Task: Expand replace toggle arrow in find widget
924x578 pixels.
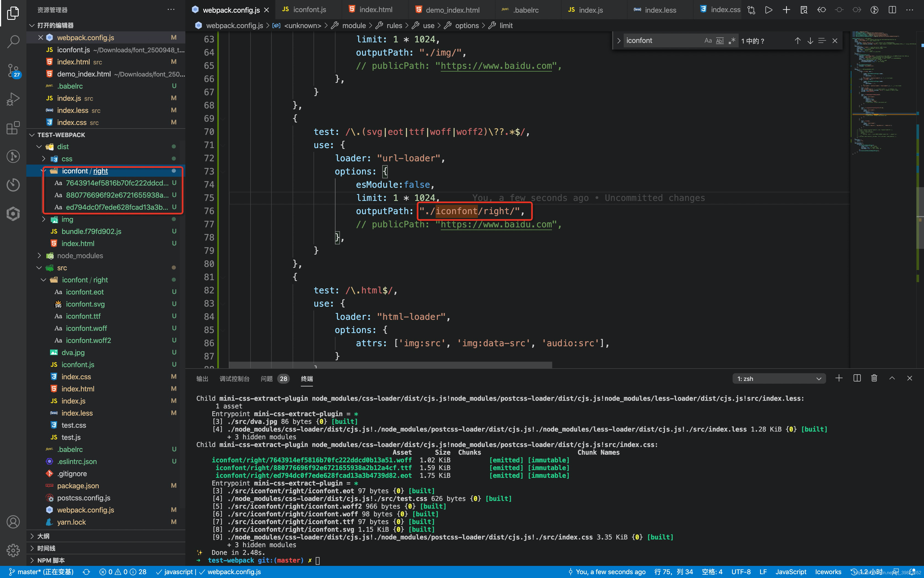Action: pyautogui.click(x=618, y=41)
